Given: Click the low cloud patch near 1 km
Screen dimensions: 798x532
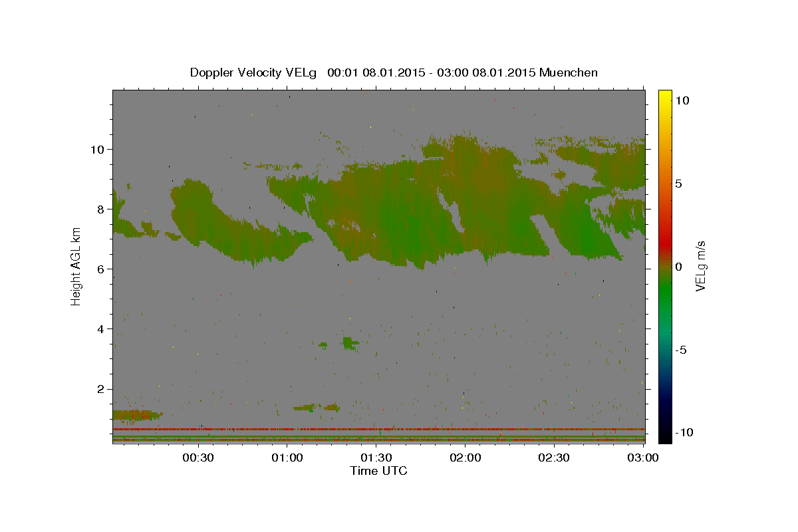Looking at the screenshot, I should pyautogui.click(x=136, y=416).
